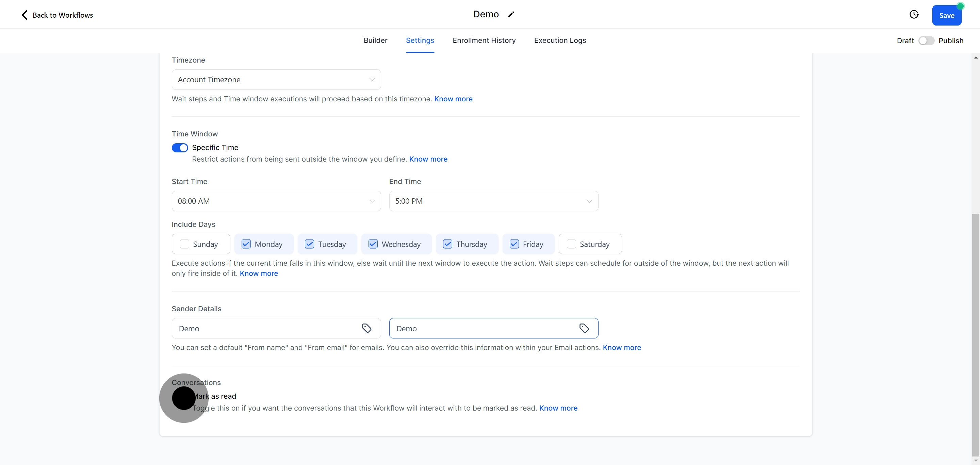Image resolution: width=980 pixels, height=465 pixels.
Task: Open version history clock icon
Action: (x=914, y=14)
